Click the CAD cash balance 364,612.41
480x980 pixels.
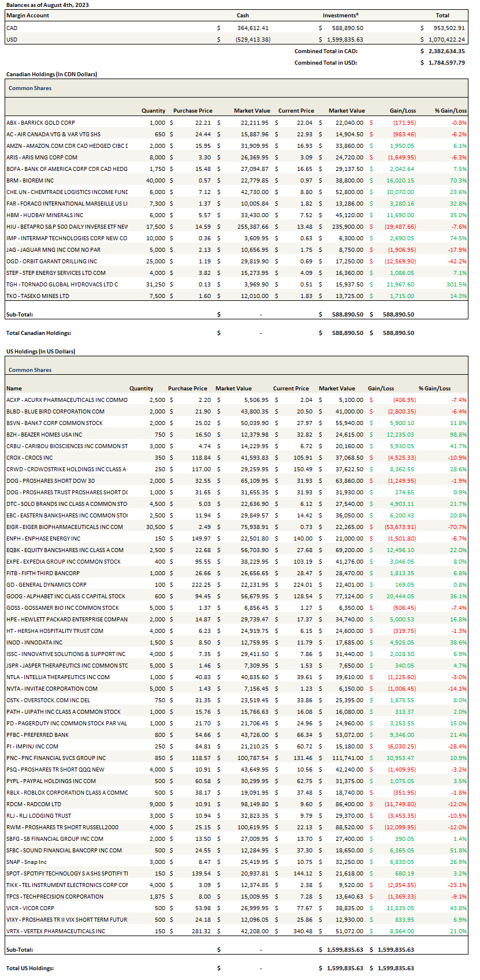coord(252,28)
